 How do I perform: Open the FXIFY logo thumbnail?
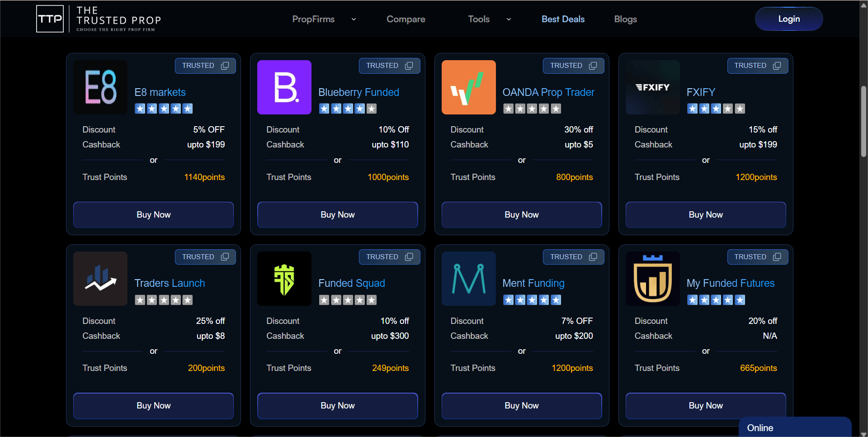[652, 87]
